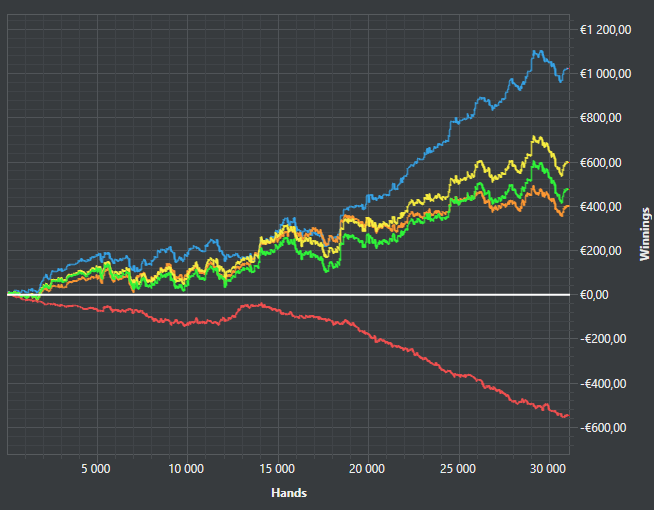The image size is (654, 510).
Task: Click the €0,00 axis label
Action: pyautogui.click(x=594, y=295)
